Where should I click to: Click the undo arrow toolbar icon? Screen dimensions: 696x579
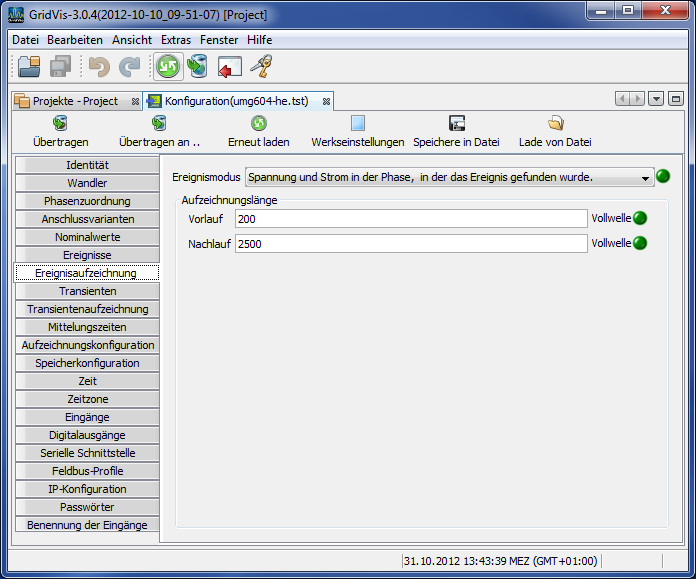coord(99,67)
